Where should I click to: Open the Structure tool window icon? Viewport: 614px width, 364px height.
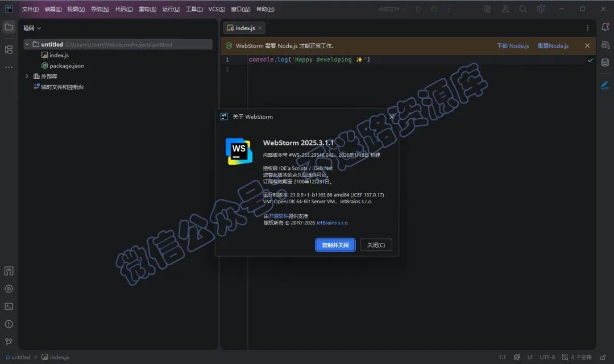pos(9,49)
